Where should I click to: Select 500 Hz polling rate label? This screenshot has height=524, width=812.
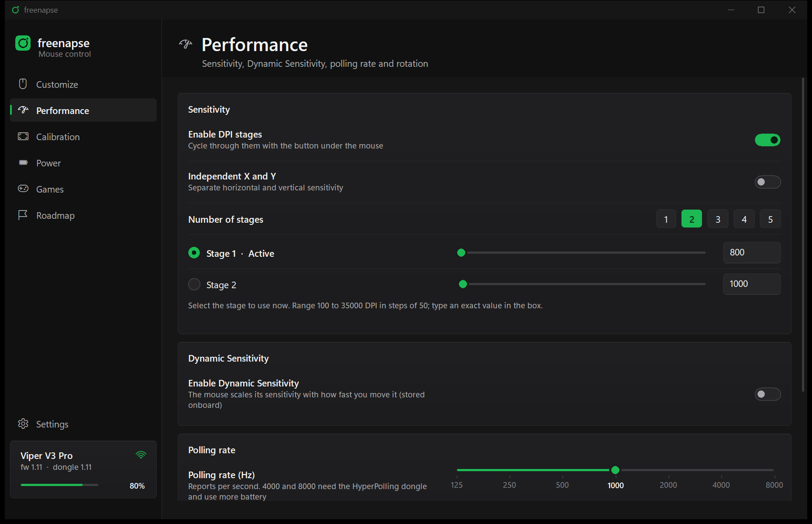[562, 485]
